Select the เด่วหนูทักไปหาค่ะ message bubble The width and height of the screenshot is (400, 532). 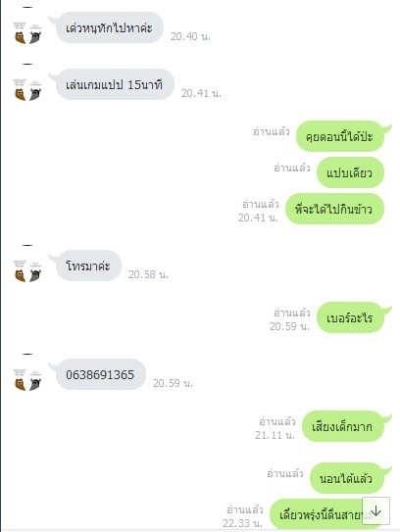[110, 27]
